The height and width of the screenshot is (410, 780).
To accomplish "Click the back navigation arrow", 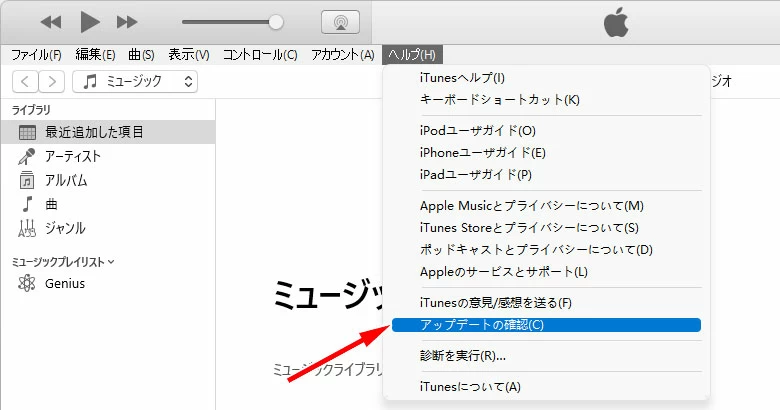I will pos(25,82).
